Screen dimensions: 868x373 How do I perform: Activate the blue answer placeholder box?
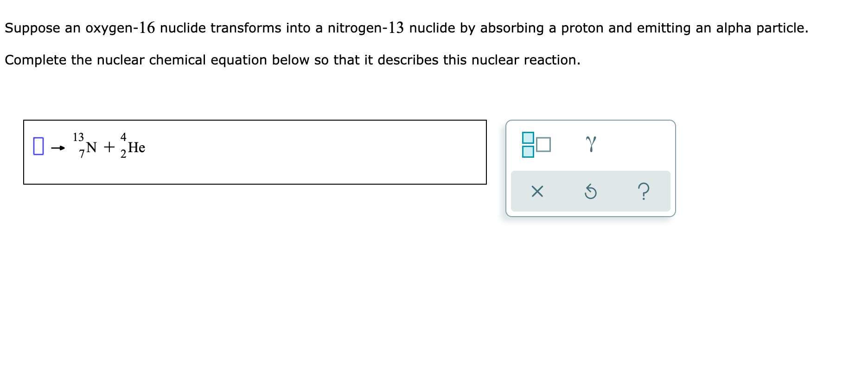click(x=38, y=146)
